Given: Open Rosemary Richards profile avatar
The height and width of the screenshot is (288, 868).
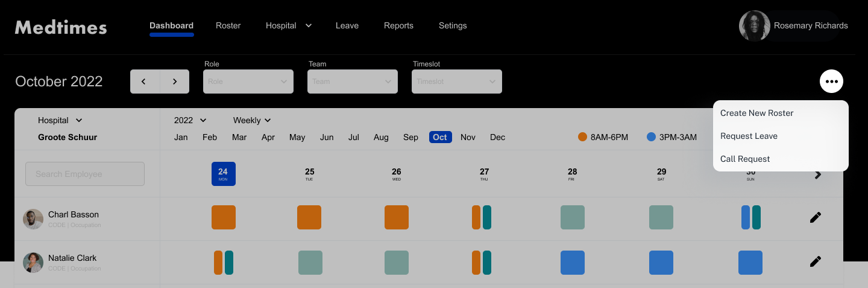Looking at the screenshot, I should (754, 26).
